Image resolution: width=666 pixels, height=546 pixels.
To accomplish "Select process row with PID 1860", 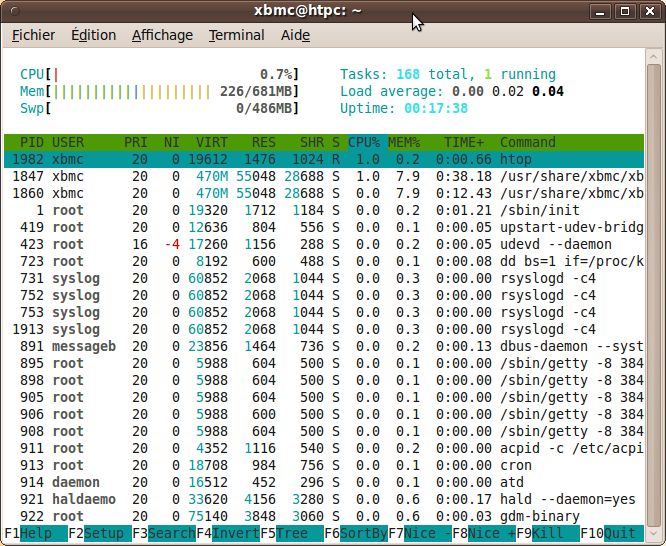I will [324, 193].
